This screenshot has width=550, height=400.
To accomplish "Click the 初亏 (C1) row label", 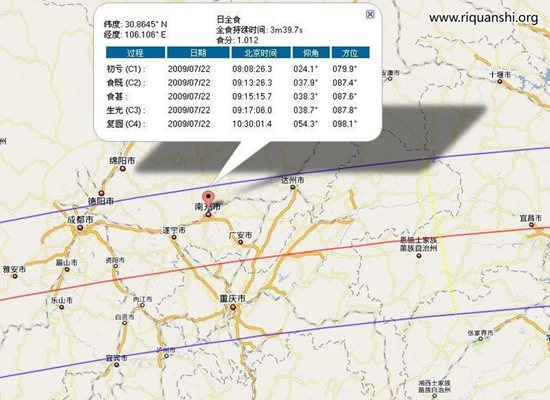I will (x=126, y=69).
